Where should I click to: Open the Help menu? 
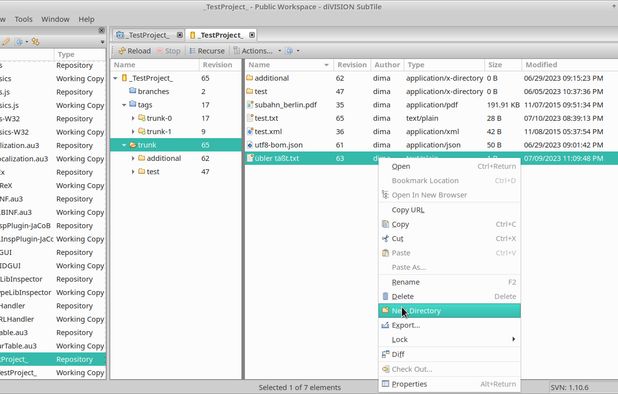(x=86, y=19)
